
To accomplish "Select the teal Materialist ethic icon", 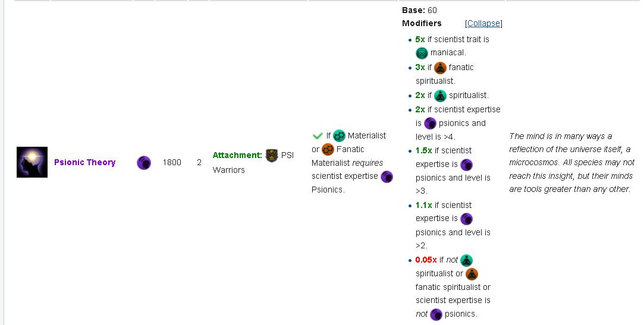I will [x=339, y=136].
